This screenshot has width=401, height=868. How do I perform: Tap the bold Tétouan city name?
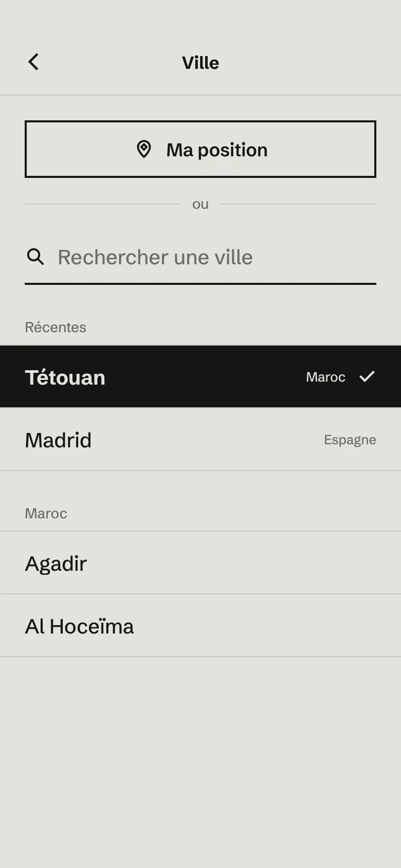[65, 377]
